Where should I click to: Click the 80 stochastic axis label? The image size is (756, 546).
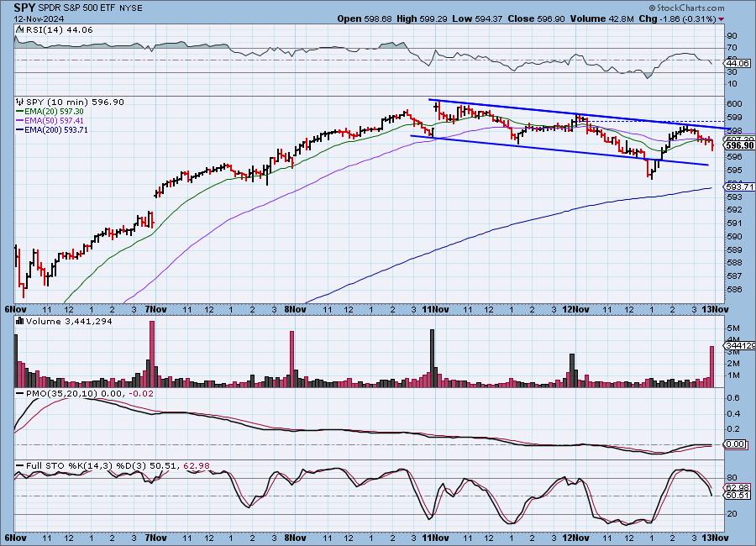point(732,478)
